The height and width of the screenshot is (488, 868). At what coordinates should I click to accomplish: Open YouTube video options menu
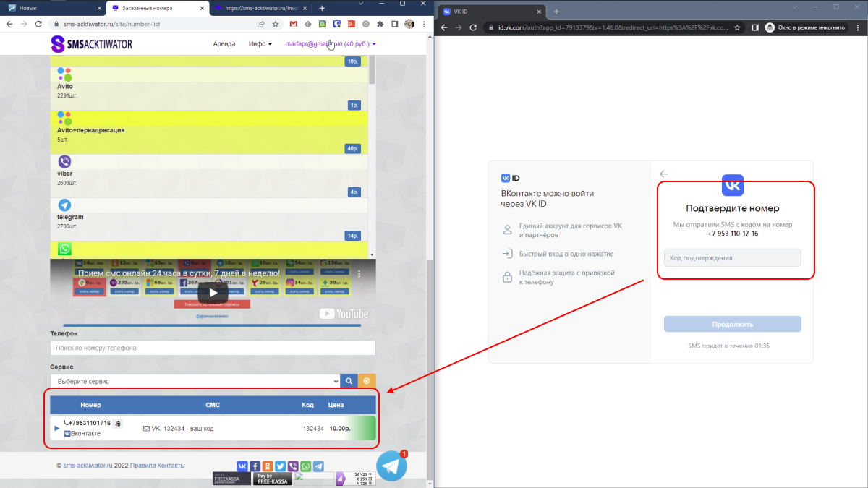[359, 274]
